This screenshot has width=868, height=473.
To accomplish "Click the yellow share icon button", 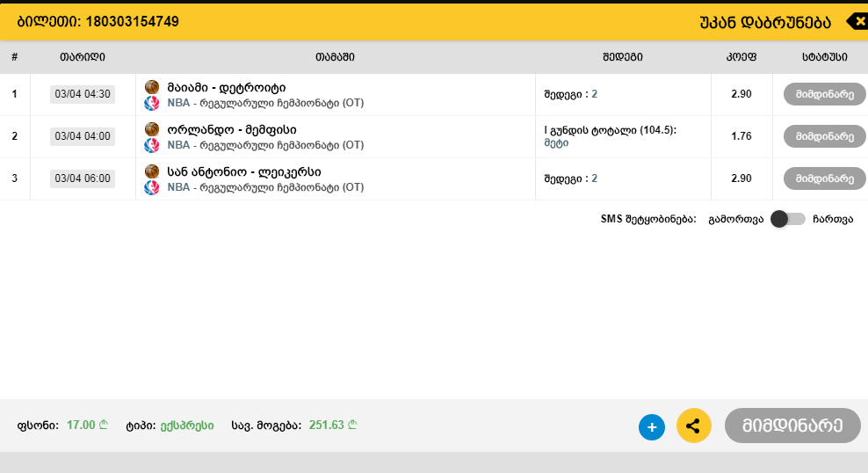I will pyautogui.click(x=693, y=426).
